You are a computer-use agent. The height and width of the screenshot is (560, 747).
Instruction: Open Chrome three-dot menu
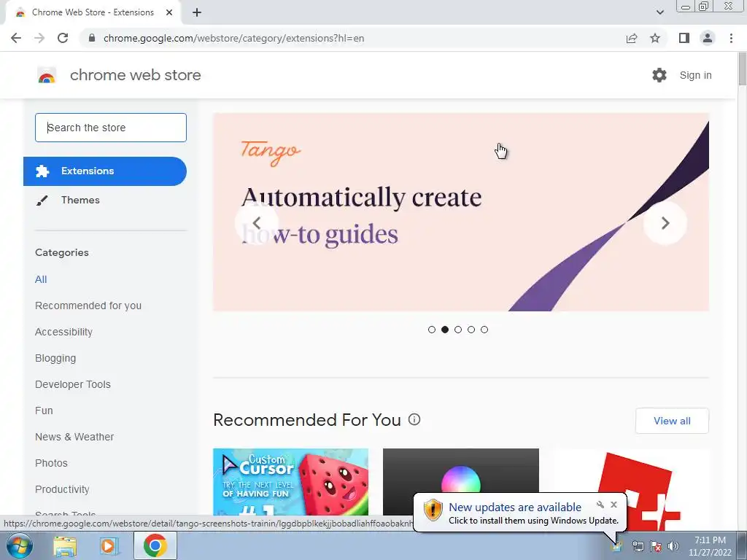tap(731, 38)
